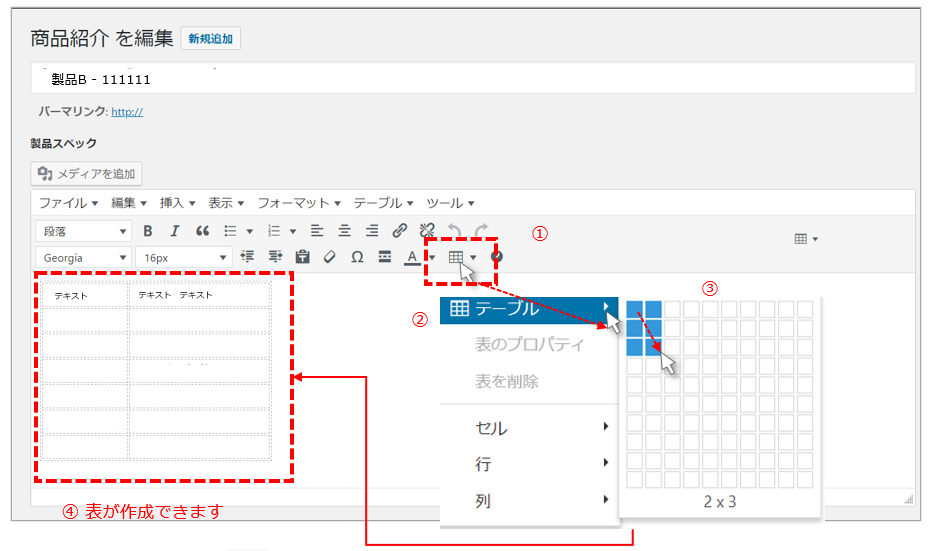Toggle italic text formatting

pos(174,231)
